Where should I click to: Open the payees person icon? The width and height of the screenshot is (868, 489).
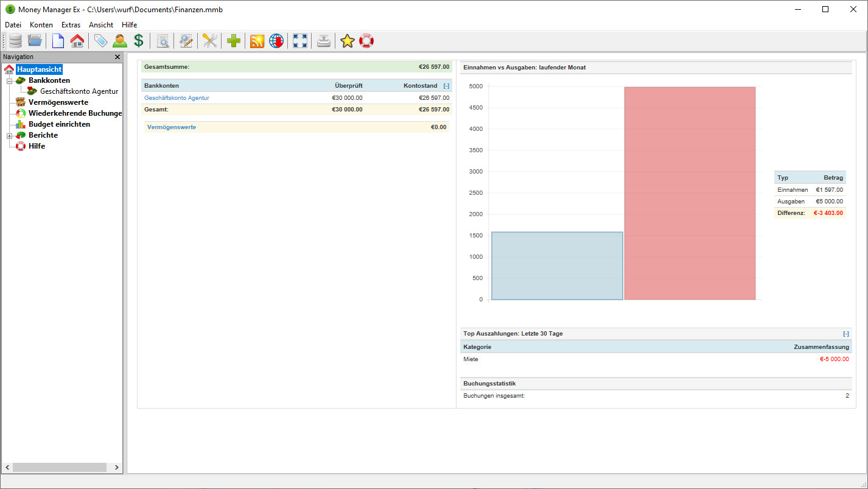click(120, 41)
